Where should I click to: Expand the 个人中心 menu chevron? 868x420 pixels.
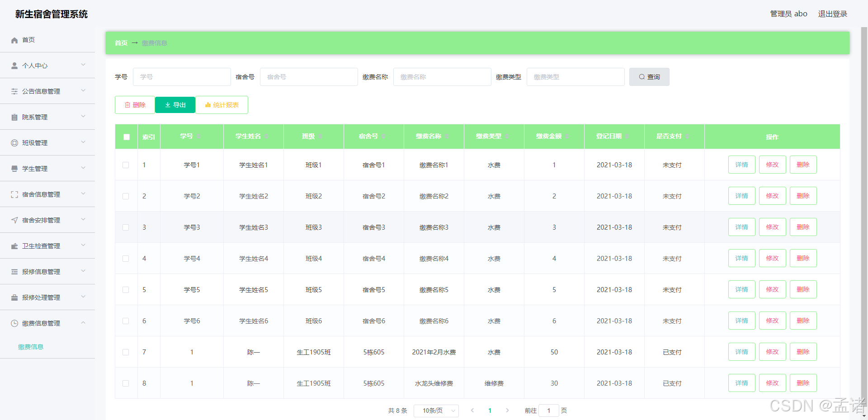click(83, 65)
